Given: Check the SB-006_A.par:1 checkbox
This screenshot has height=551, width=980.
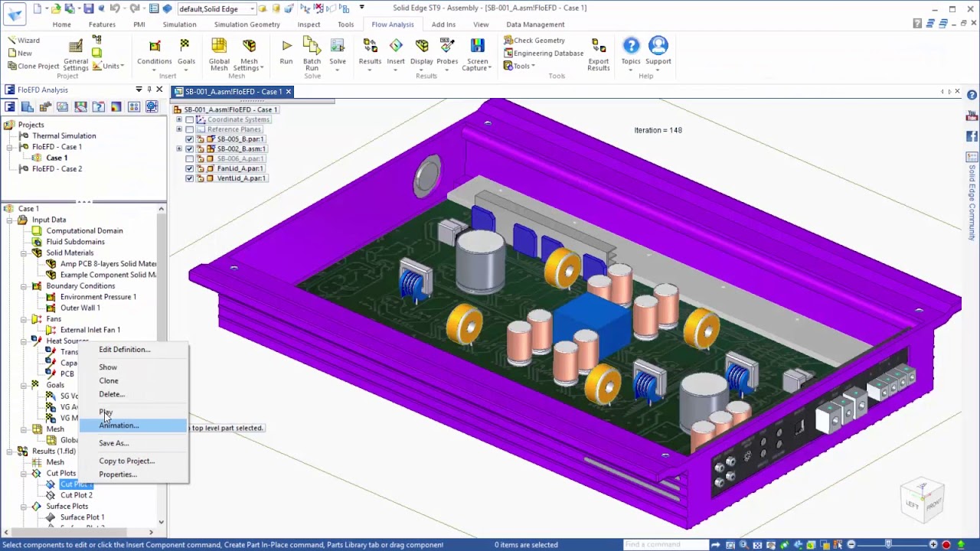Looking at the screenshot, I should (190, 159).
